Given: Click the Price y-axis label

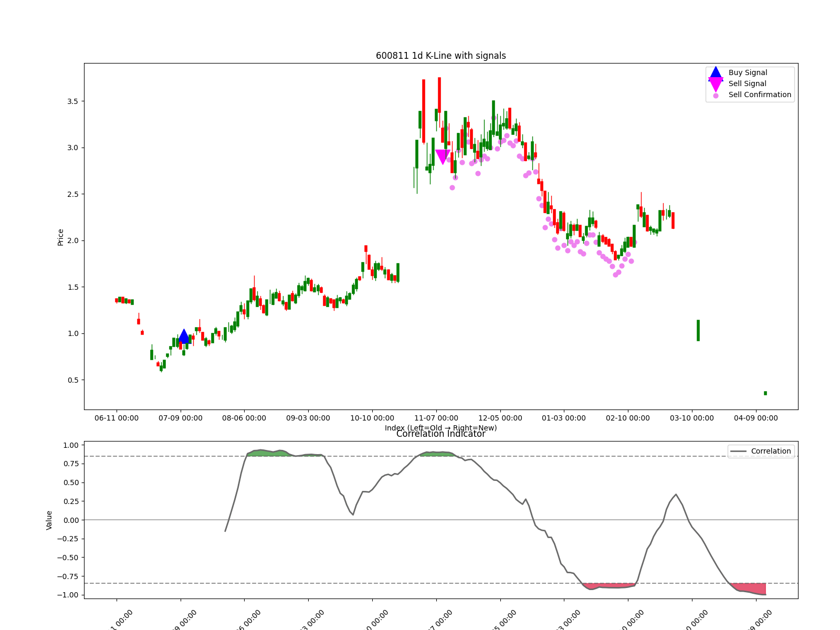Looking at the screenshot, I should point(60,237).
